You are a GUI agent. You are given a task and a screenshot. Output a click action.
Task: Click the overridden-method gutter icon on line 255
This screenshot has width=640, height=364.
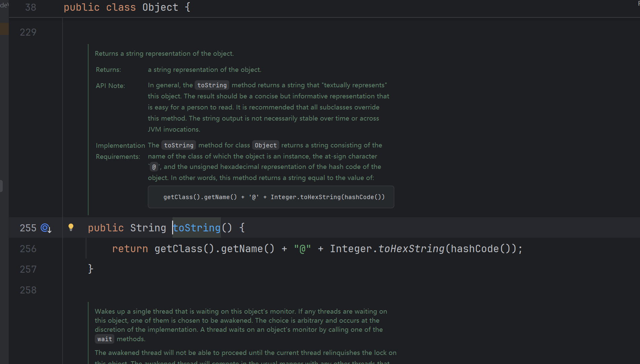46,228
